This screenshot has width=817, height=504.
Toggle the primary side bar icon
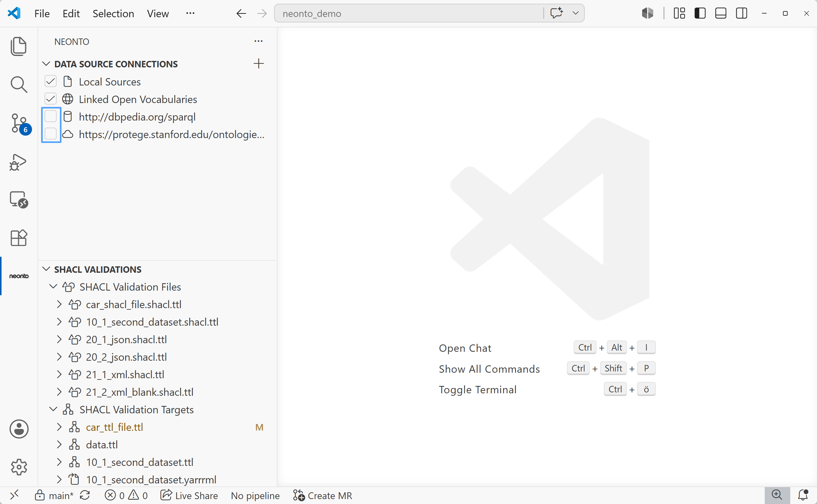tap(700, 13)
